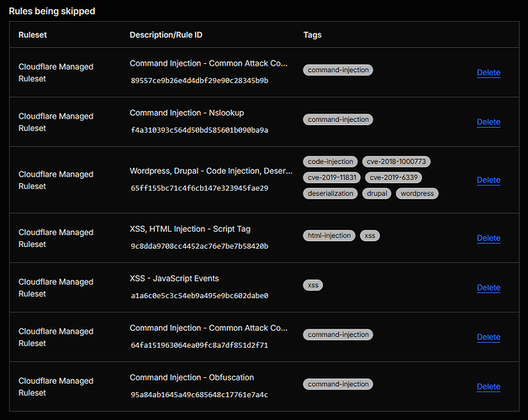The width and height of the screenshot is (528, 420).
Task: Delete the Wordpress, Drupal Code Injection rule
Action: pyautogui.click(x=488, y=180)
